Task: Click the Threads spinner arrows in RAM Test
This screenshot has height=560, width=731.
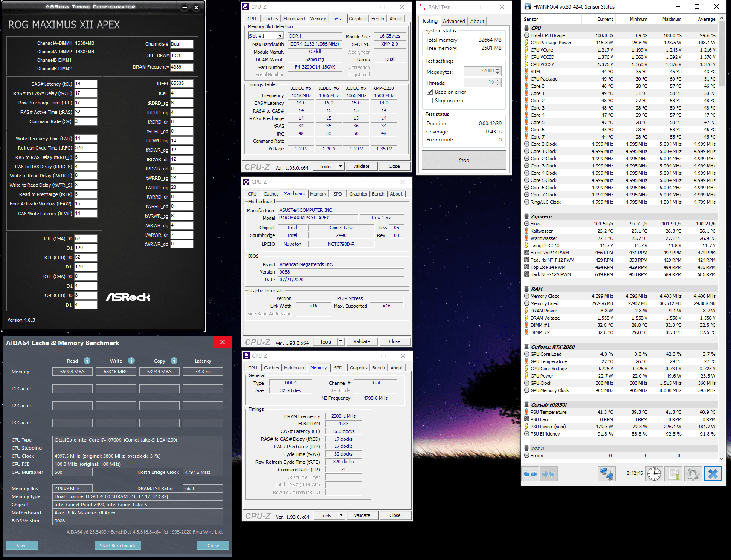Action: (498, 82)
